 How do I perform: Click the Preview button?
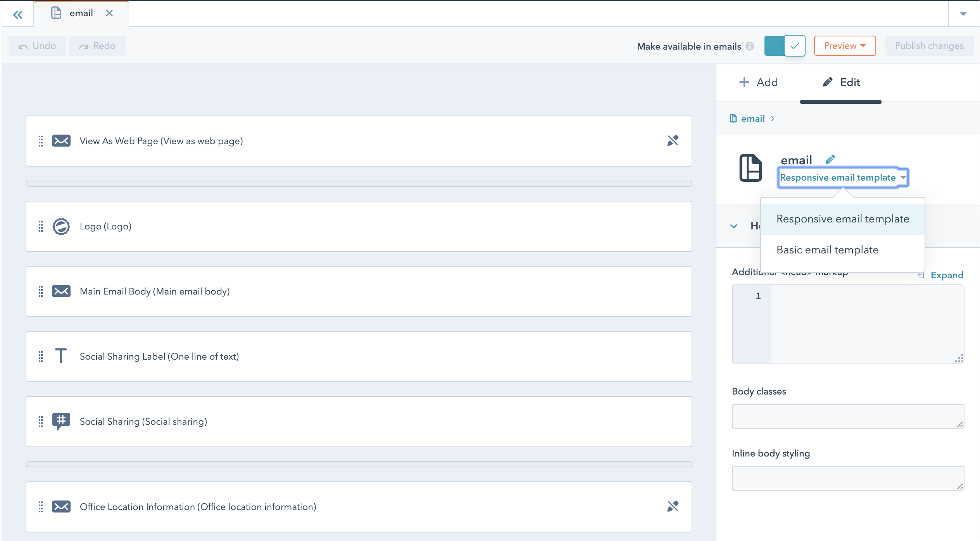844,45
